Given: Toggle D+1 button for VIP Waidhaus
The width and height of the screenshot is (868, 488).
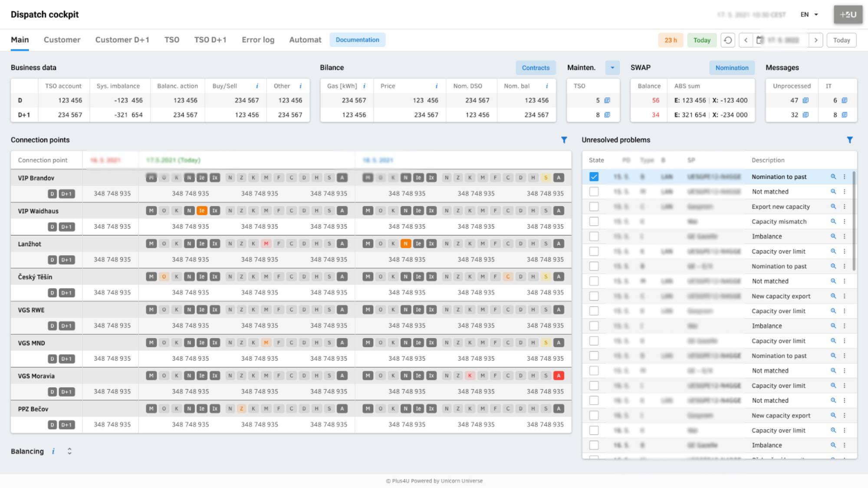Looking at the screenshot, I should pyautogui.click(x=66, y=227).
